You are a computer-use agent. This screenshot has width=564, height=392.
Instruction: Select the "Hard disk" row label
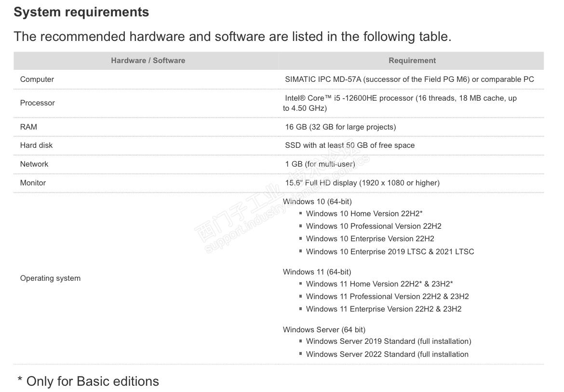click(x=37, y=145)
